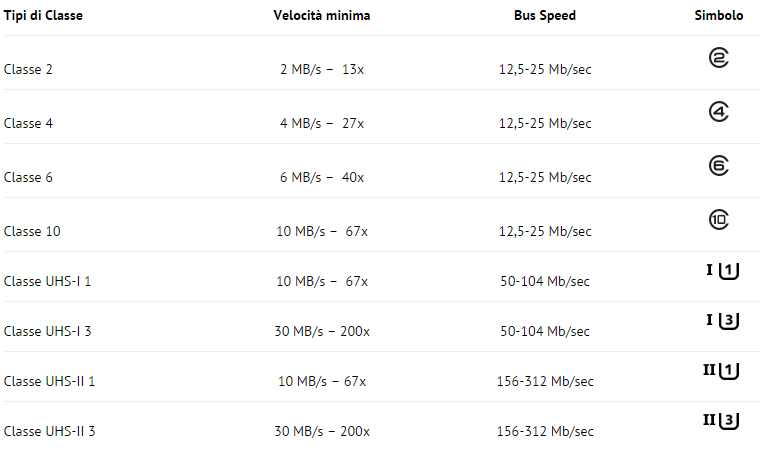
Task: Click the UHS-I U1 symbol
Action: pos(722,270)
